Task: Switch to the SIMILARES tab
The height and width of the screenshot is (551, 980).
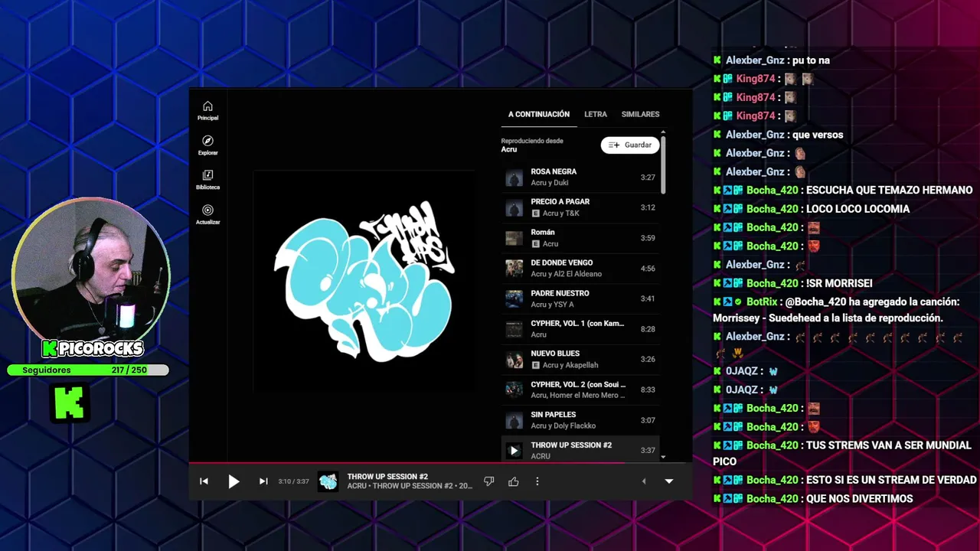Action: point(640,114)
